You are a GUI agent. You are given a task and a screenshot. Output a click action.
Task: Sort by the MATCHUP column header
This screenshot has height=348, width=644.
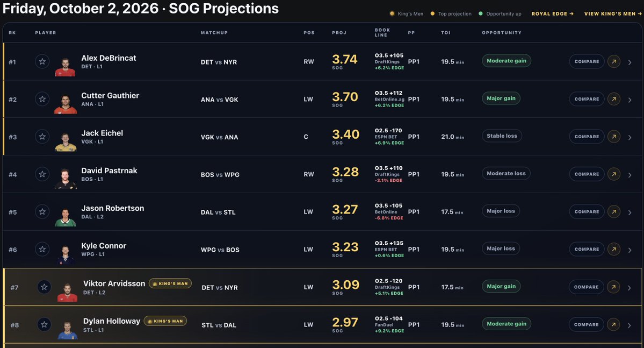tap(214, 32)
